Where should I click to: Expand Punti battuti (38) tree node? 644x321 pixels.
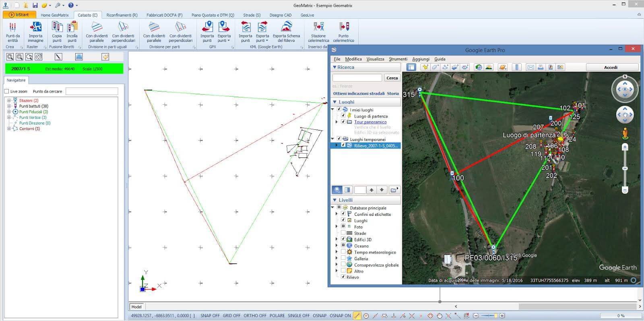click(9, 106)
